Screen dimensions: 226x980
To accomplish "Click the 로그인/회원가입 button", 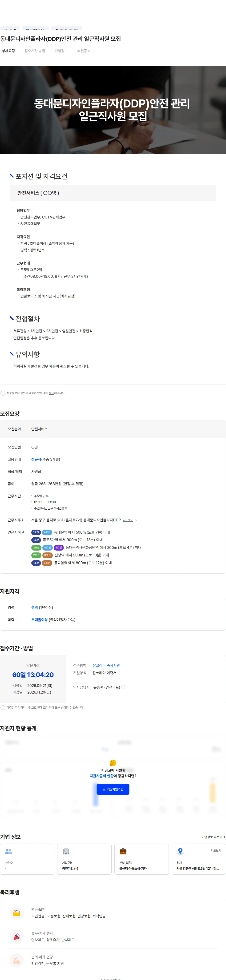I will point(113,790).
